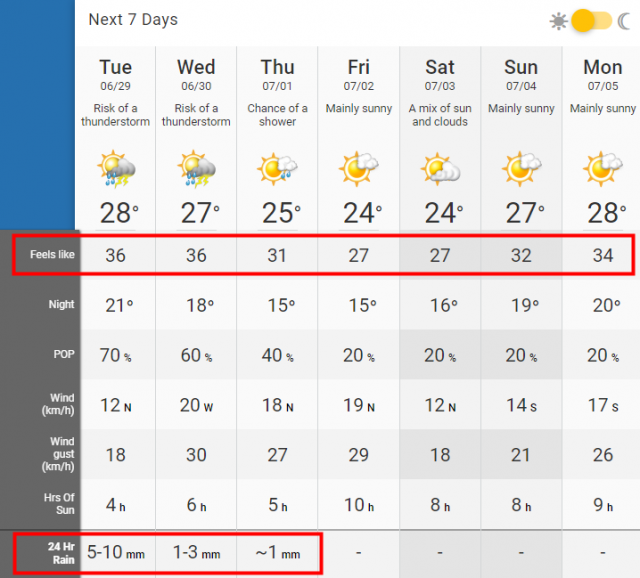Open the Mon 07/05 forecast column
The width and height of the screenshot is (640, 578).
(603, 75)
